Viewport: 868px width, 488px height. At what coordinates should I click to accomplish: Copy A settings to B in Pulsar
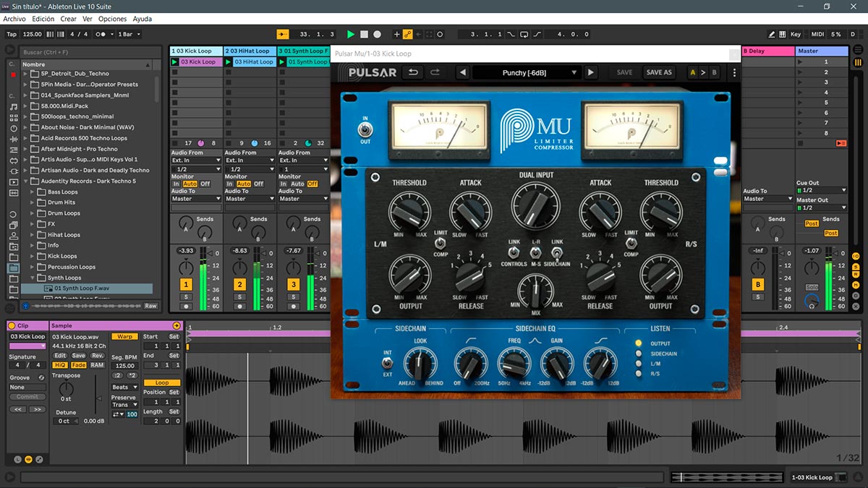[703, 72]
